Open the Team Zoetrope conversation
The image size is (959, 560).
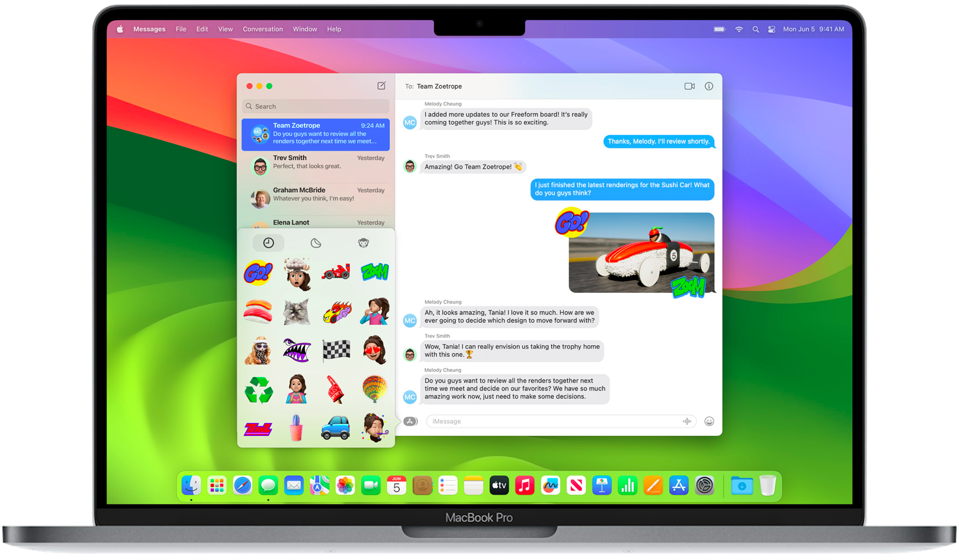tap(315, 134)
